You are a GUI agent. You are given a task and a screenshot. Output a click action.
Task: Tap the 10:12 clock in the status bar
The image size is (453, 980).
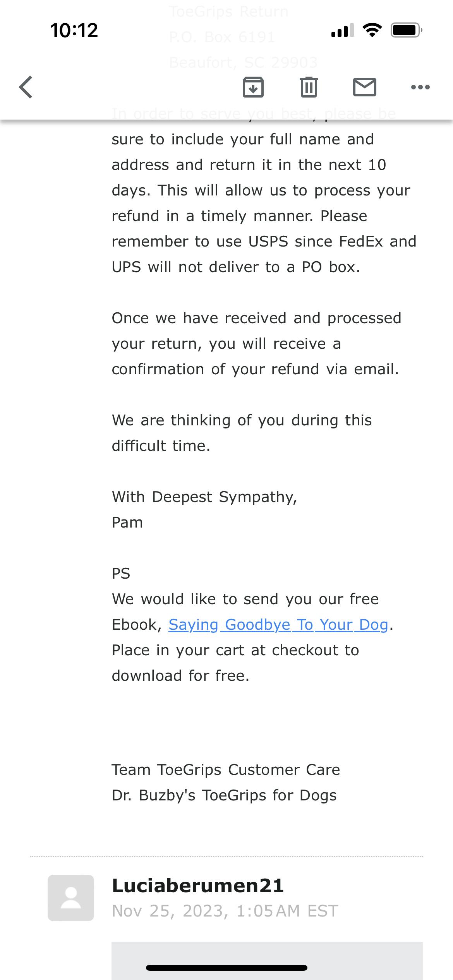point(74,30)
